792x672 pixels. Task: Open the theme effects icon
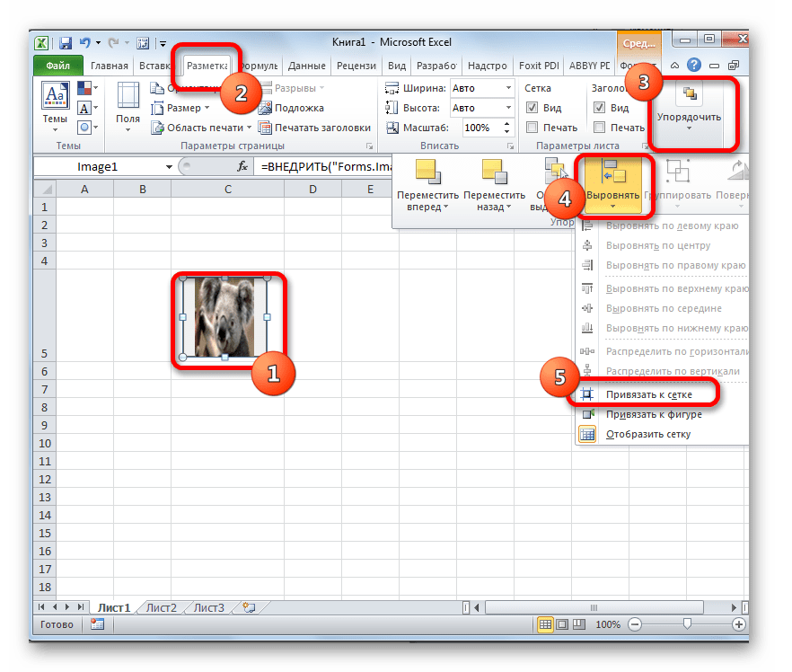84,128
